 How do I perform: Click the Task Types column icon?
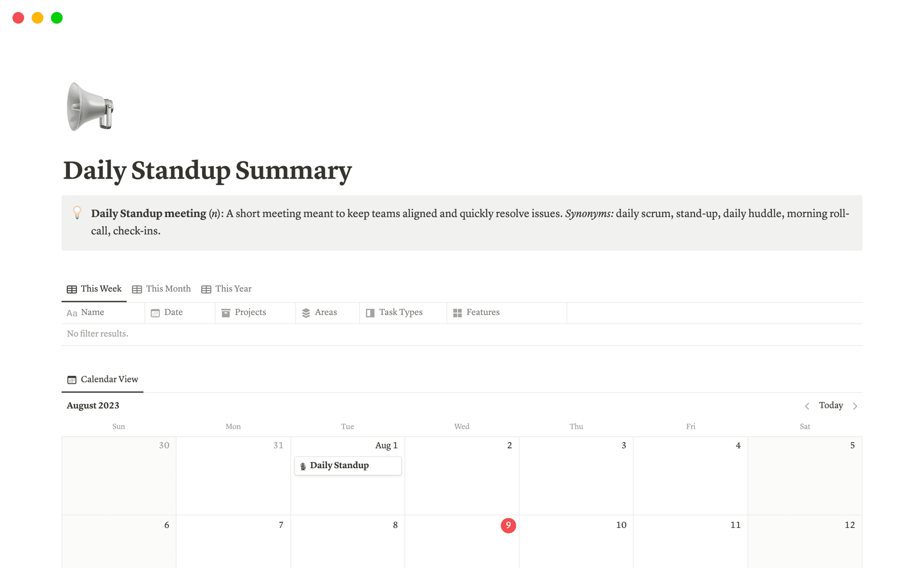pyautogui.click(x=369, y=313)
